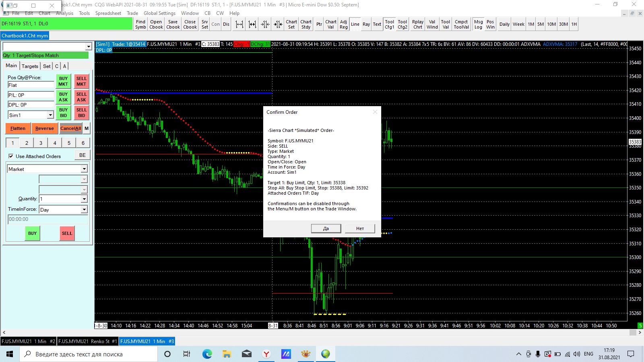Expand the Market order type dropdown
The height and width of the screenshot is (362, 644).
point(84,169)
